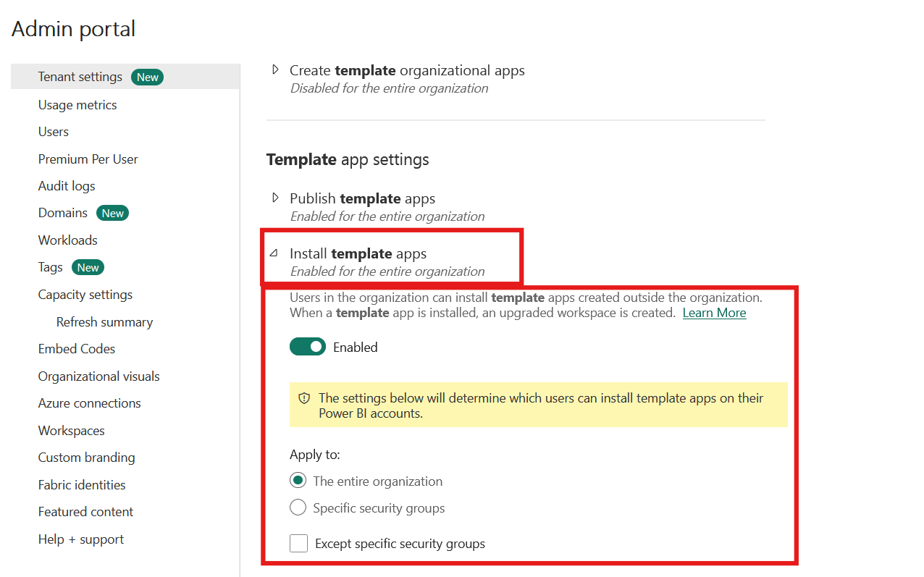Open Capacity settings section
Image resolution: width=924 pixels, height=577 pixels.
pyautogui.click(x=85, y=295)
